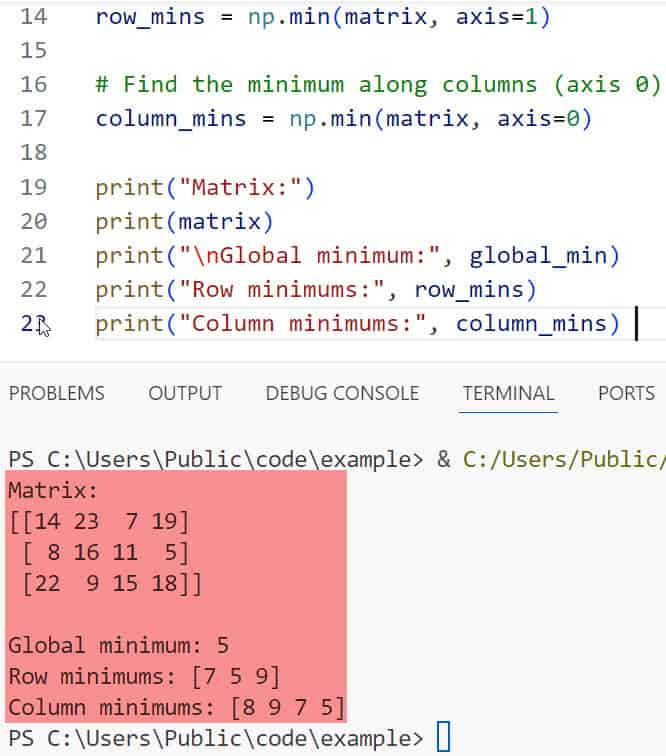Click the print(matrix) statement
This screenshot has width=666, height=756.
(x=184, y=221)
